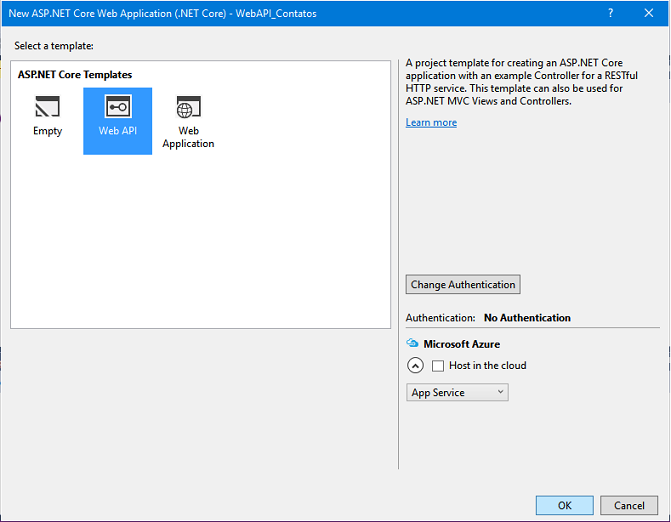This screenshot has width=671, height=522.
Task: Collapse the Microsoft Azure section chevron
Action: click(x=415, y=366)
